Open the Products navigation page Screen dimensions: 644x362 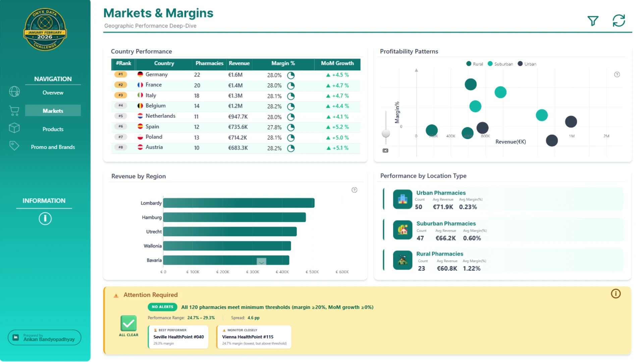tap(53, 129)
